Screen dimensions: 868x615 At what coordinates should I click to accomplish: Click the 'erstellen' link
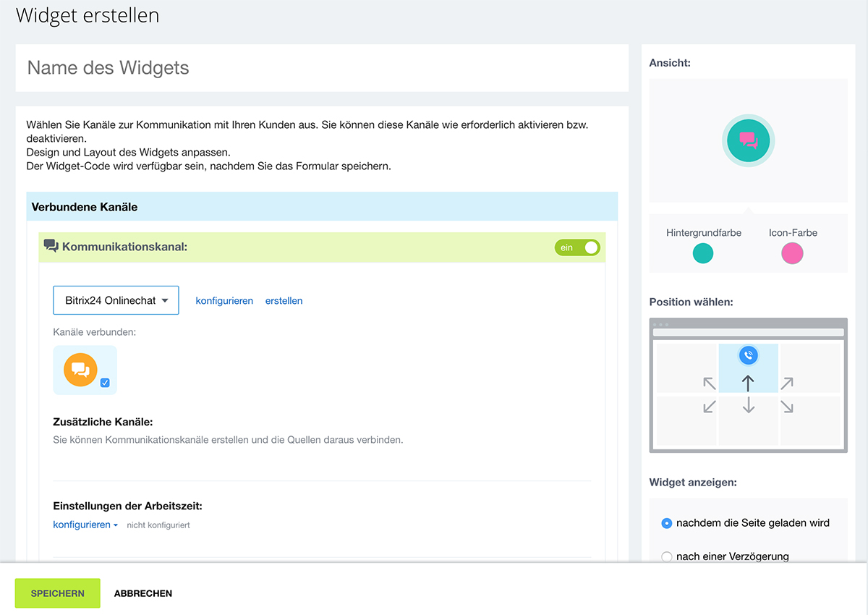(x=284, y=301)
